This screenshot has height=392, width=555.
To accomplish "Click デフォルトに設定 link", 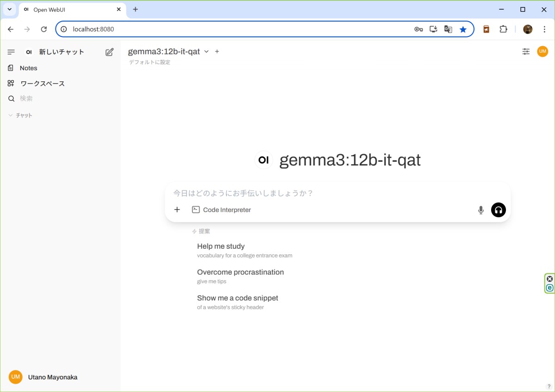I will 149,62.
